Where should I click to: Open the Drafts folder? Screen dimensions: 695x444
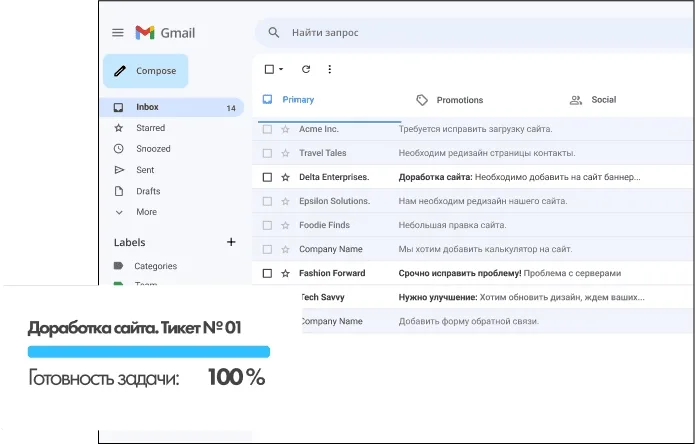pyautogui.click(x=148, y=191)
